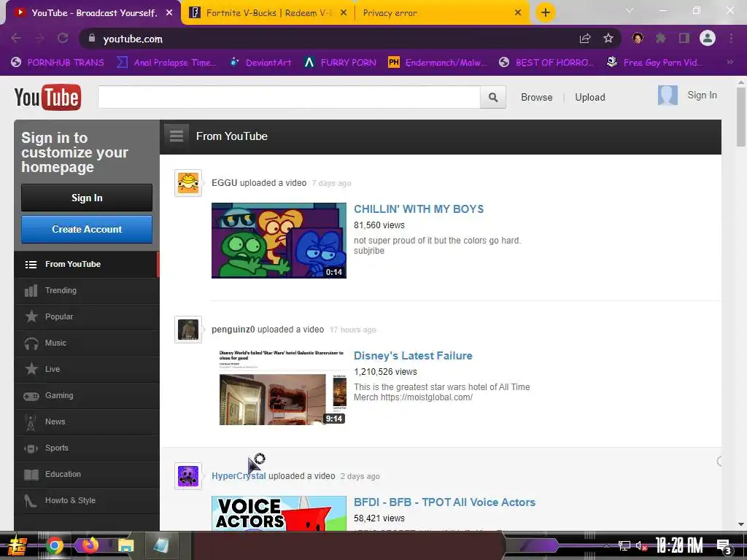Viewport: 747px width, 560px height.
Task: Open the guide hamburger menu icon
Action: coord(177,136)
